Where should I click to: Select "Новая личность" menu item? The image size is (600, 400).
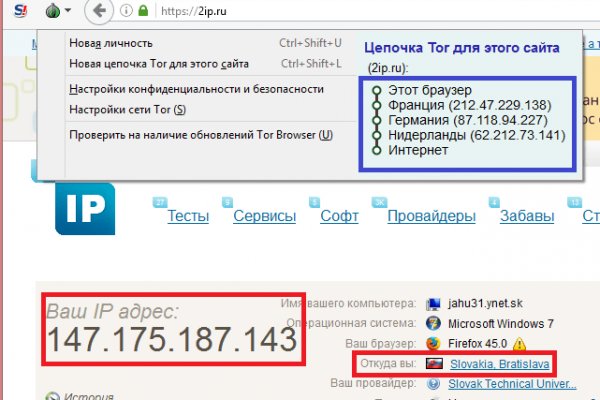pyautogui.click(x=110, y=44)
